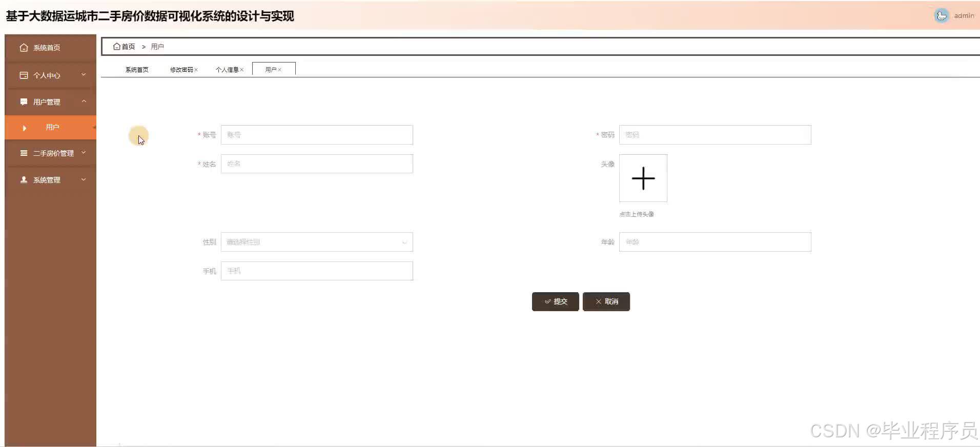
Task: Open 个人中心 in the sidebar
Action: click(50, 75)
